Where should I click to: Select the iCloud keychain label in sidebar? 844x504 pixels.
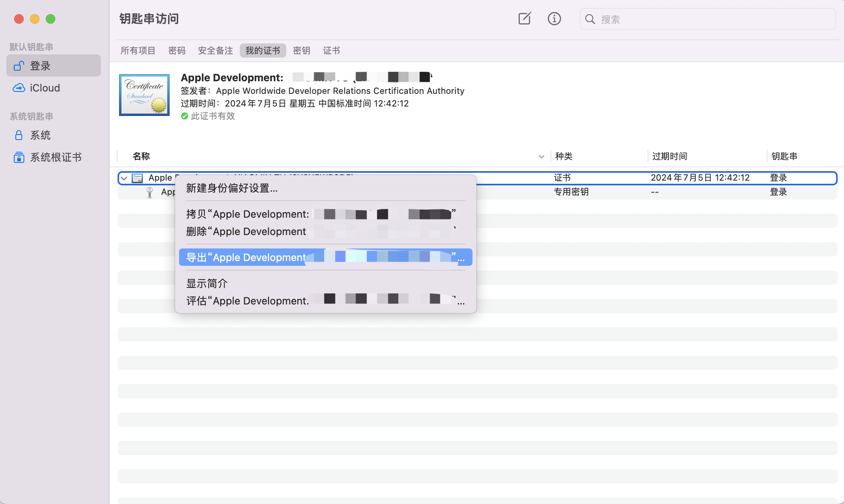click(45, 88)
